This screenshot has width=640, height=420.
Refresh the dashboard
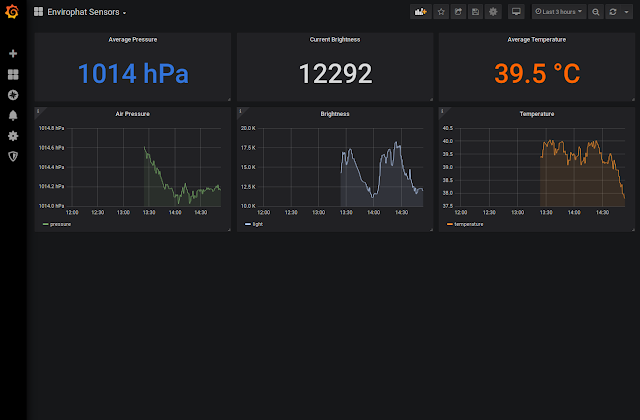[613, 12]
